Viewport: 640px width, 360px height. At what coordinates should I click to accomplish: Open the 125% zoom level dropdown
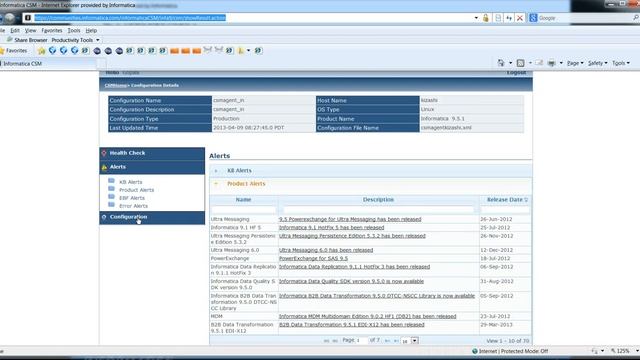tap(637, 351)
